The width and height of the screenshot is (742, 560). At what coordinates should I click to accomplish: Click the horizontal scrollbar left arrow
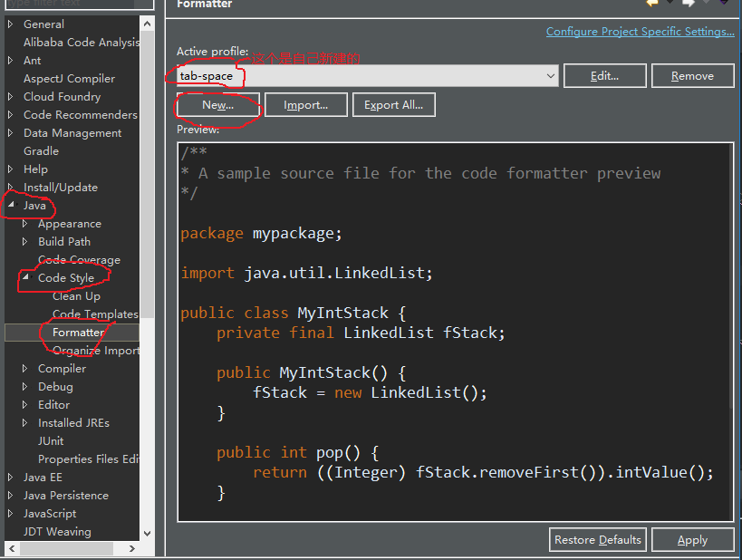point(12,548)
